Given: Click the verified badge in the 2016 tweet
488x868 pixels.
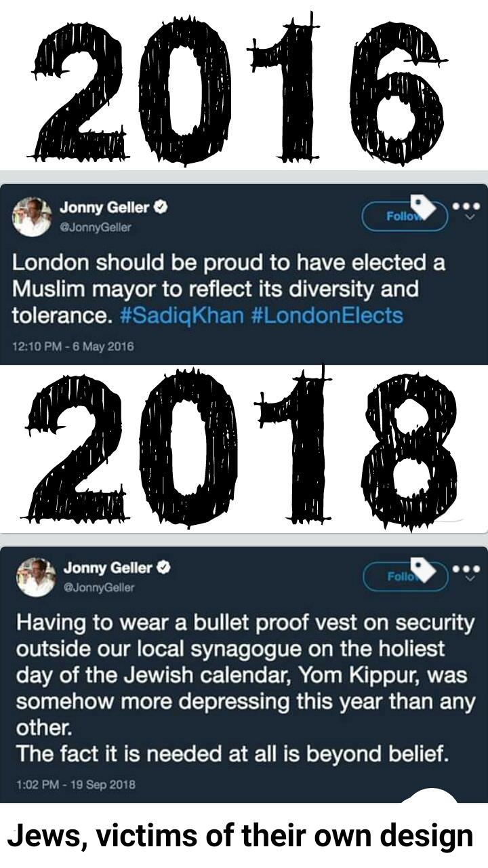Looking at the screenshot, I should tap(161, 208).
